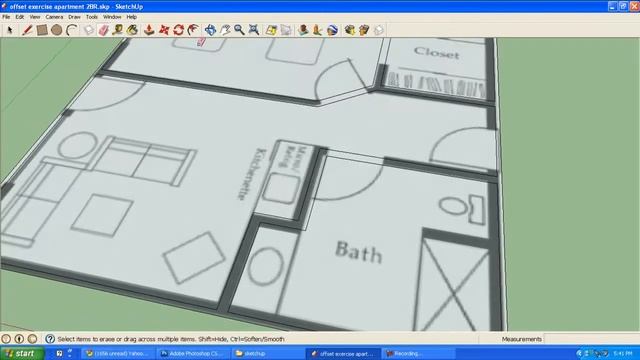This screenshot has width=640, height=360.
Task: Click the Kitchenette label on floor plan
Action: click(x=252, y=174)
